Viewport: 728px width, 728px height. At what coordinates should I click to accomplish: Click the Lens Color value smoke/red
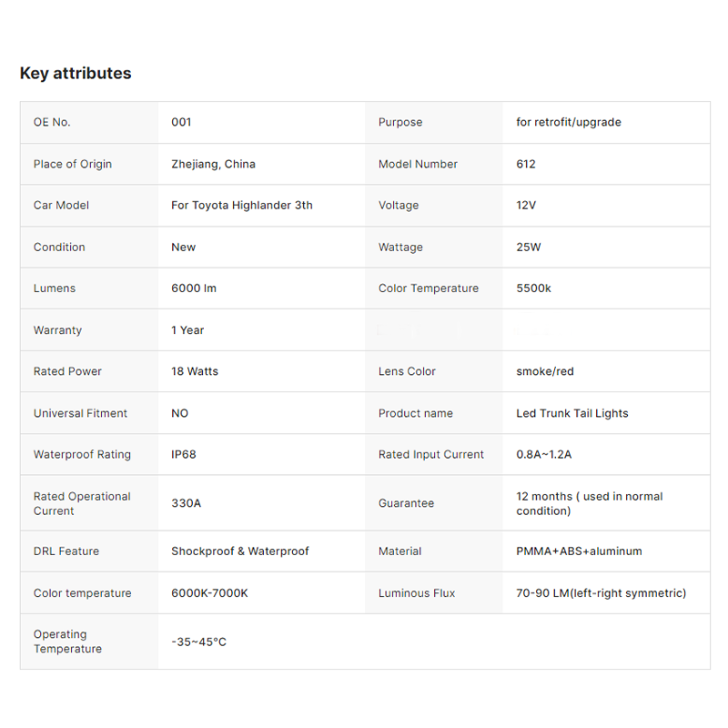point(545,371)
